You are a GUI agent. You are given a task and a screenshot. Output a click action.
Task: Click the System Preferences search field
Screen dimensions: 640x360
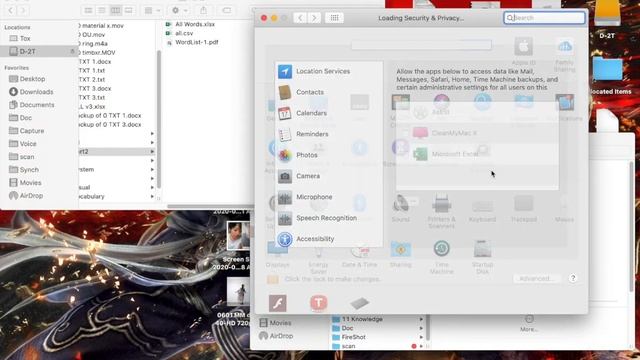tap(544, 18)
